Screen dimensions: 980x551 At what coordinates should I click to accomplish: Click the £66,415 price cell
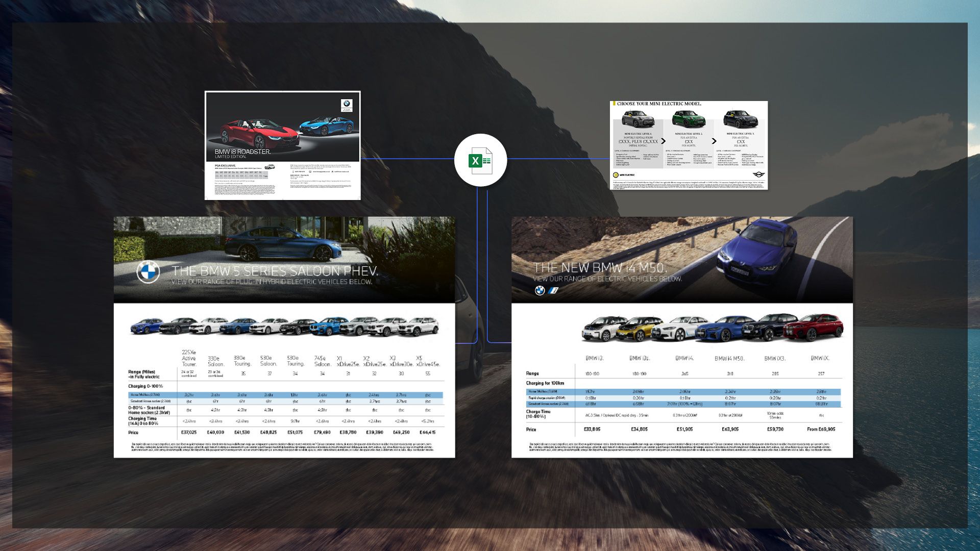428,432
